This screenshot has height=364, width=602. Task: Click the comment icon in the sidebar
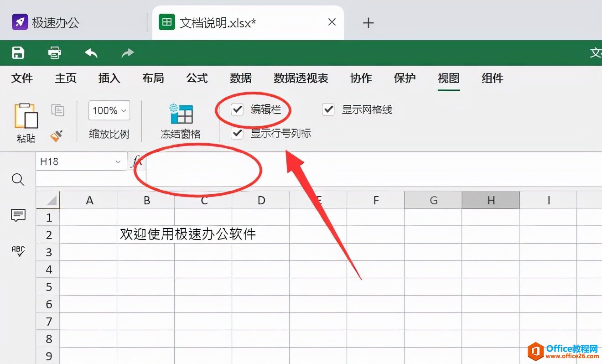[x=17, y=215]
